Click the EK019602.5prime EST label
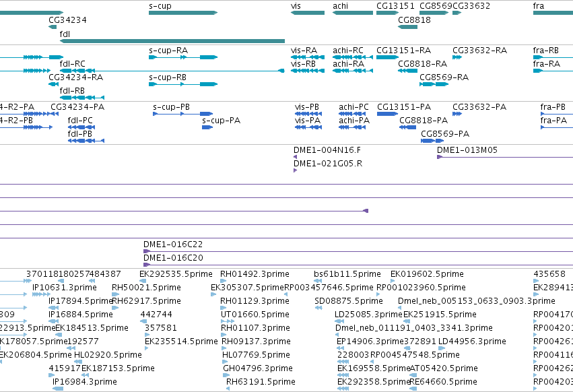The height and width of the screenshot is (392, 573). pyautogui.click(x=427, y=274)
